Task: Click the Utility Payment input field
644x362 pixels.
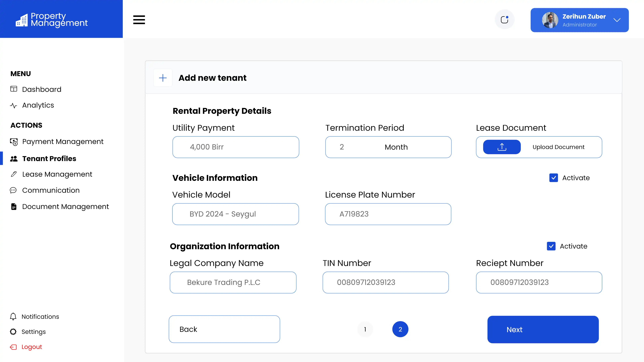Action: [235, 147]
